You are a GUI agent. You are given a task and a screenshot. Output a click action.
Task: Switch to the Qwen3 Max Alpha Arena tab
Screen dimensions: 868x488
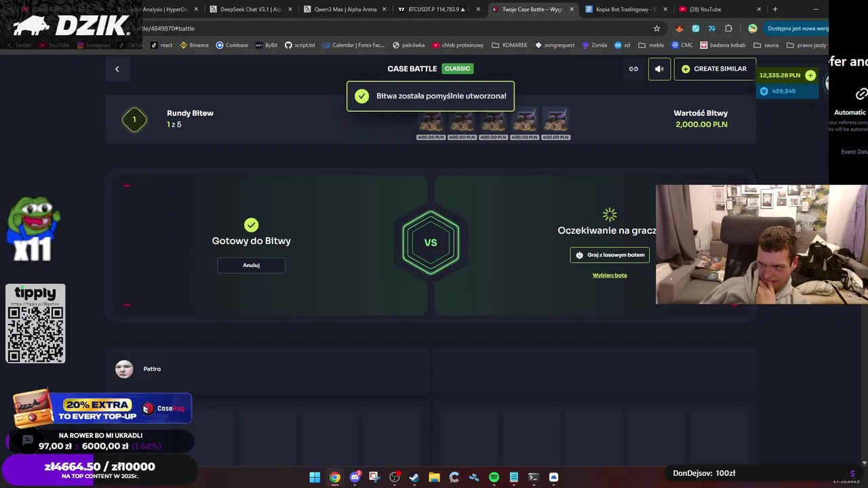click(x=344, y=9)
